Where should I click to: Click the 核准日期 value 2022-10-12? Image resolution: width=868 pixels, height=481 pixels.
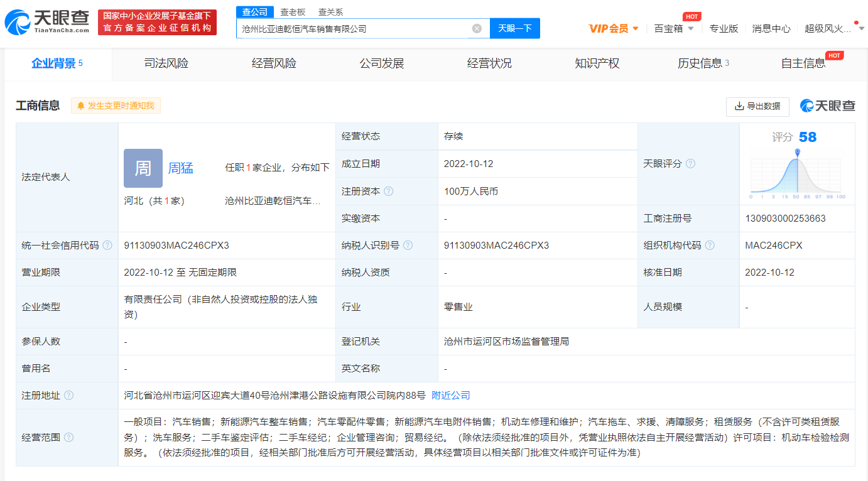tap(769, 273)
